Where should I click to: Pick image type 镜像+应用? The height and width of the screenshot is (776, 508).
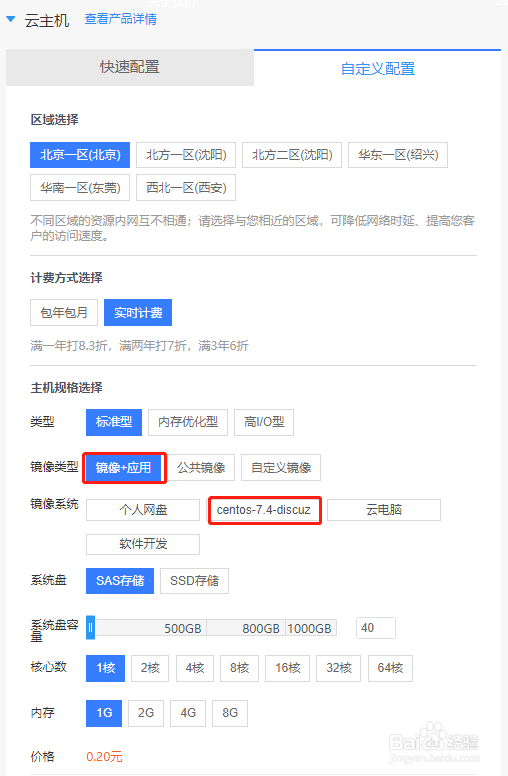(124, 468)
